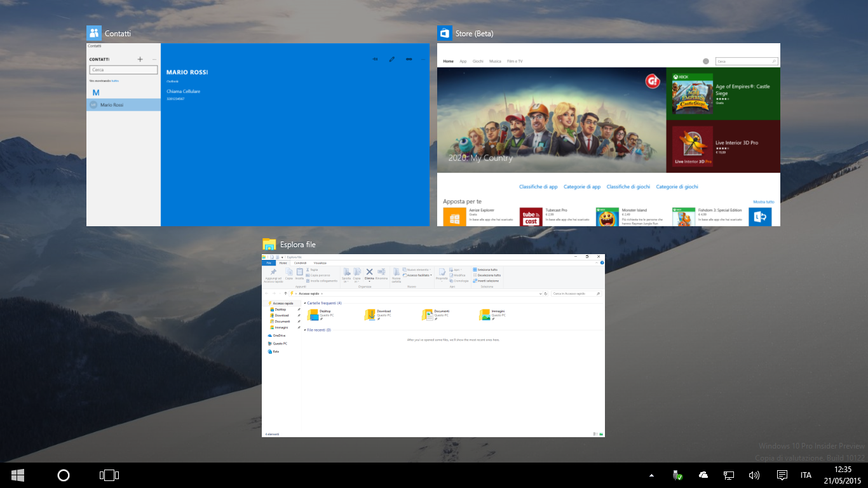Jump to letter M header in Contatti
The width and height of the screenshot is (868, 488).
(96, 93)
